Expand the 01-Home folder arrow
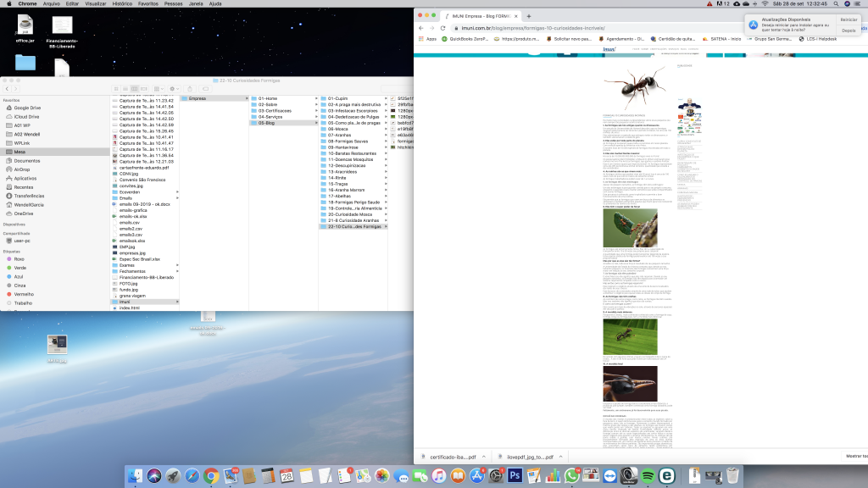Viewport: 868px width, 488px height. coord(316,98)
